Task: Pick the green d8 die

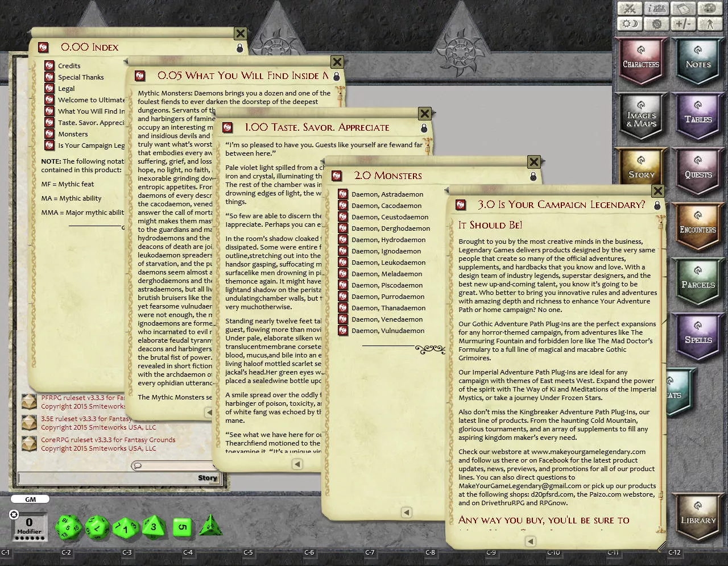Action: pyautogui.click(x=153, y=527)
